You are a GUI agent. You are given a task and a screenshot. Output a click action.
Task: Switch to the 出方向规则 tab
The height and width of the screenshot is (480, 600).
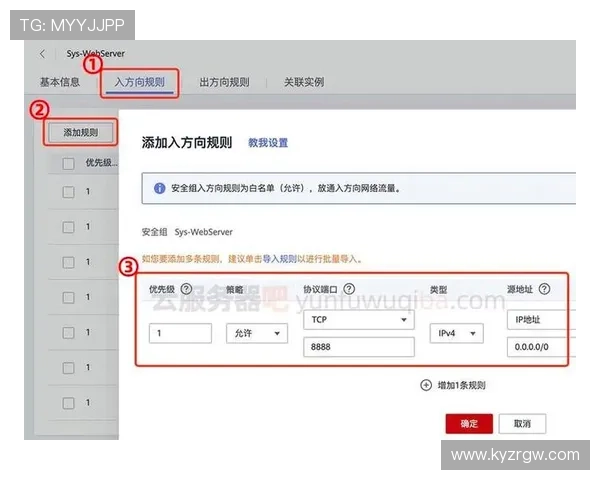(x=224, y=82)
